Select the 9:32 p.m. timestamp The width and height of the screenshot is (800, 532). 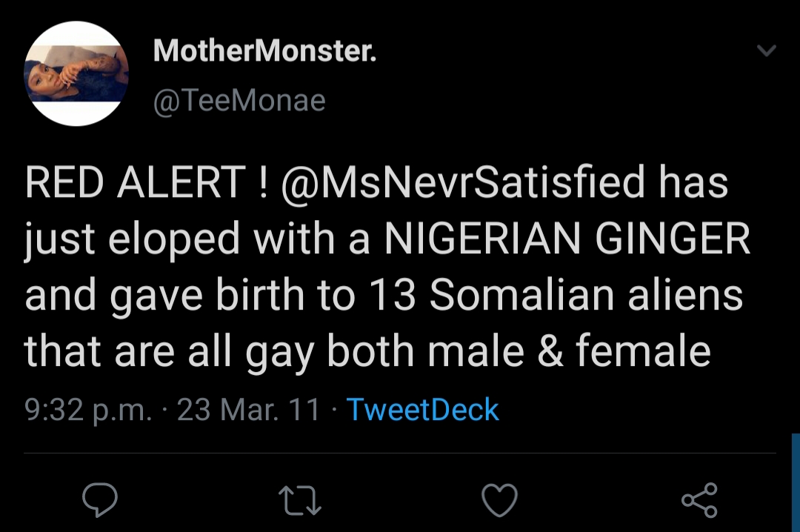click(x=87, y=410)
